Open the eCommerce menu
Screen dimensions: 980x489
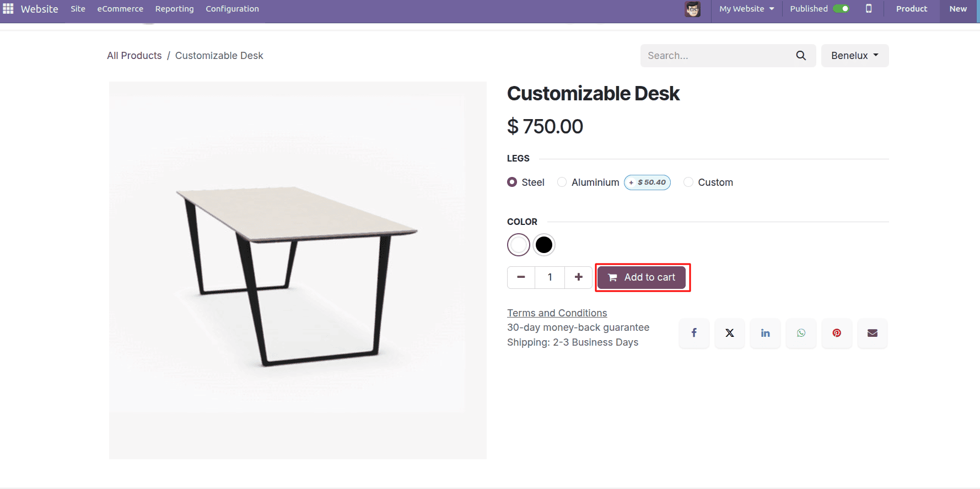coord(120,9)
